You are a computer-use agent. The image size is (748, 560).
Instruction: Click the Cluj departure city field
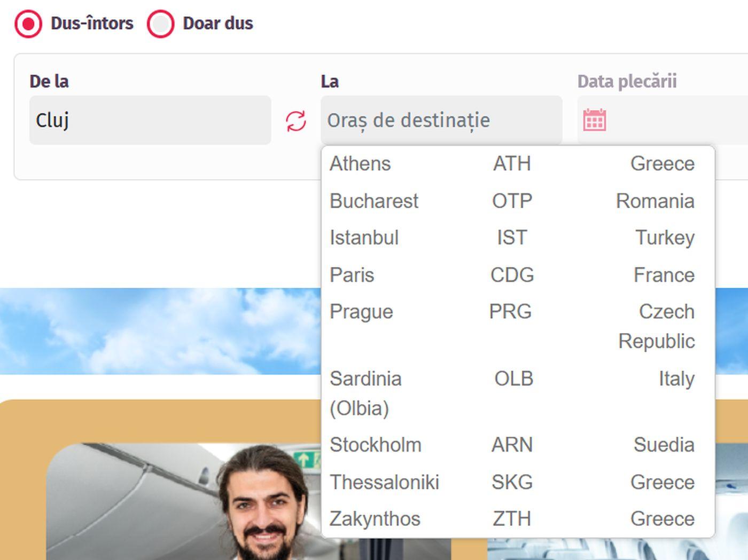pyautogui.click(x=150, y=120)
